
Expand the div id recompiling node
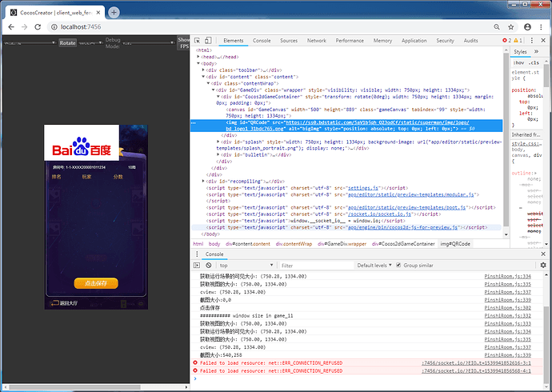coord(203,182)
